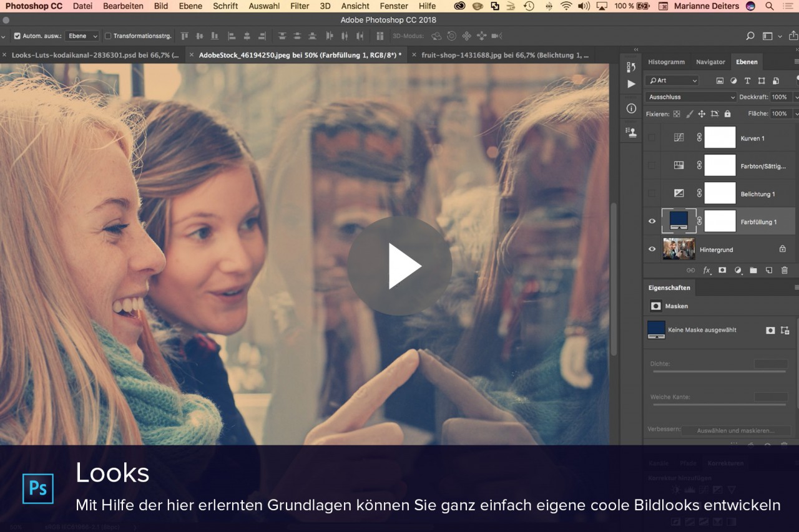The image size is (799, 532).
Task: Click the fx layer style icon
Action: coord(707,270)
